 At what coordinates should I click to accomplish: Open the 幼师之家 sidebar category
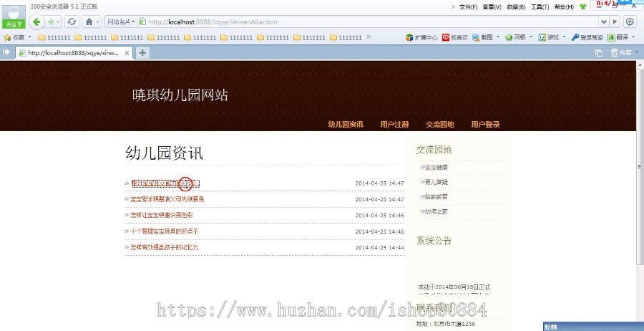pos(436,212)
